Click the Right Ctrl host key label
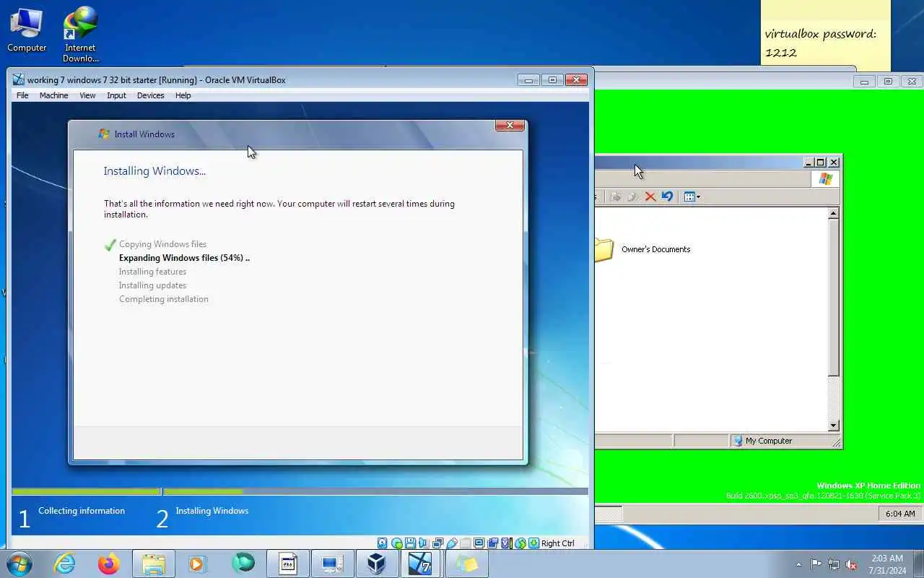 tap(557, 543)
